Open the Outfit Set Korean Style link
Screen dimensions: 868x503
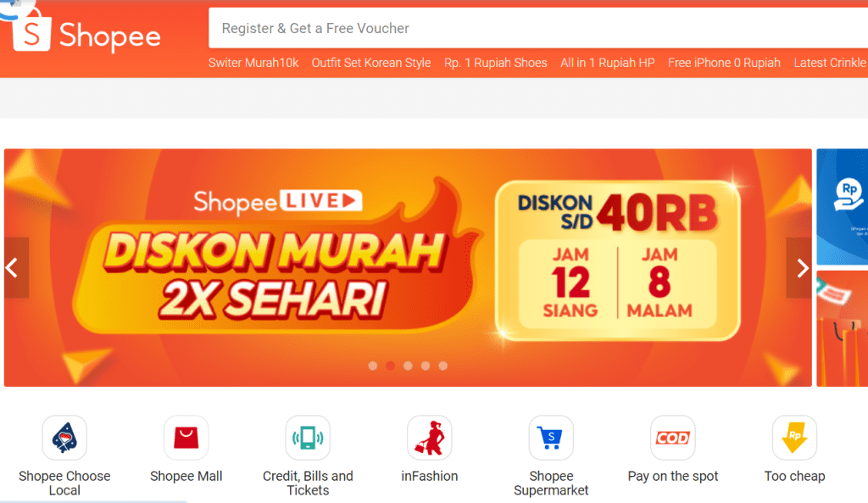tap(371, 63)
